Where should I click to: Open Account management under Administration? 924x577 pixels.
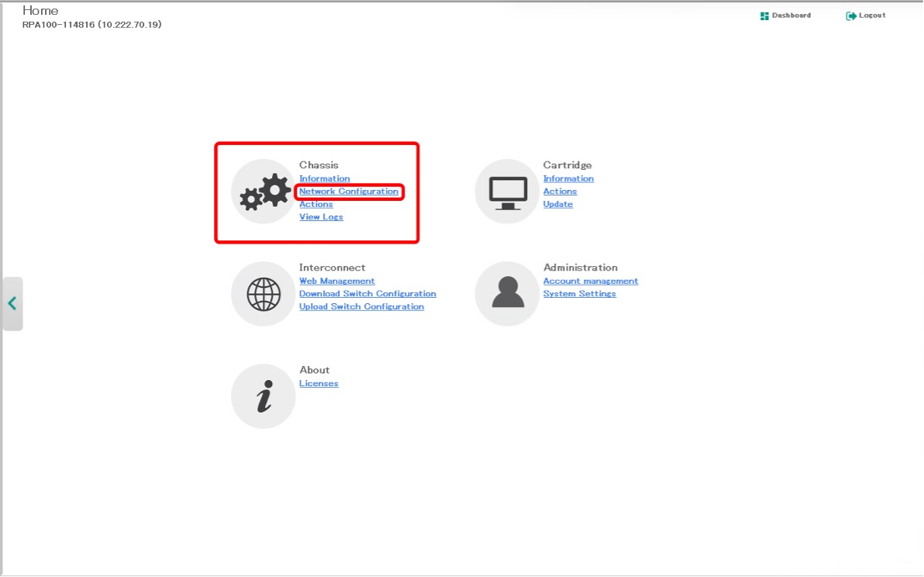click(x=590, y=281)
